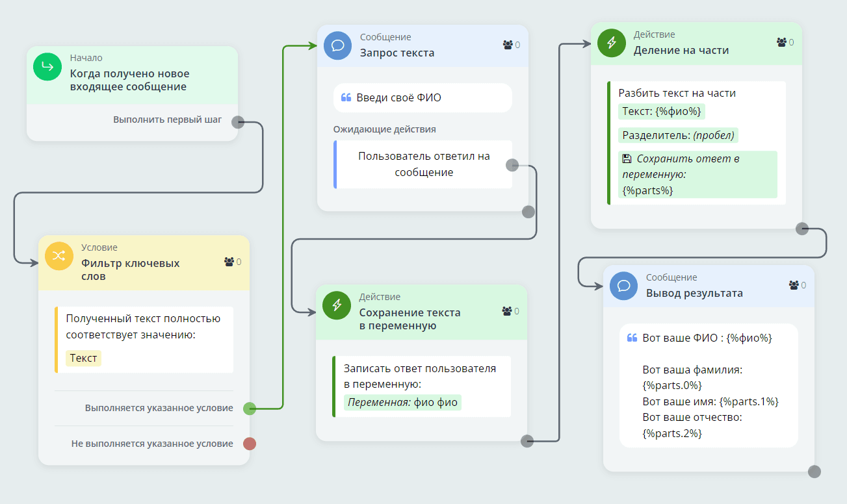Click the red condition-not-met output connector
Screen dimensions: 847x504
click(250, 444)
